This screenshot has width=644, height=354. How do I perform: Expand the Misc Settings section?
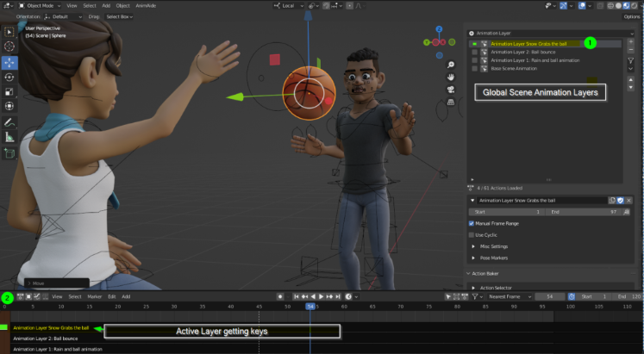(492, 245)
